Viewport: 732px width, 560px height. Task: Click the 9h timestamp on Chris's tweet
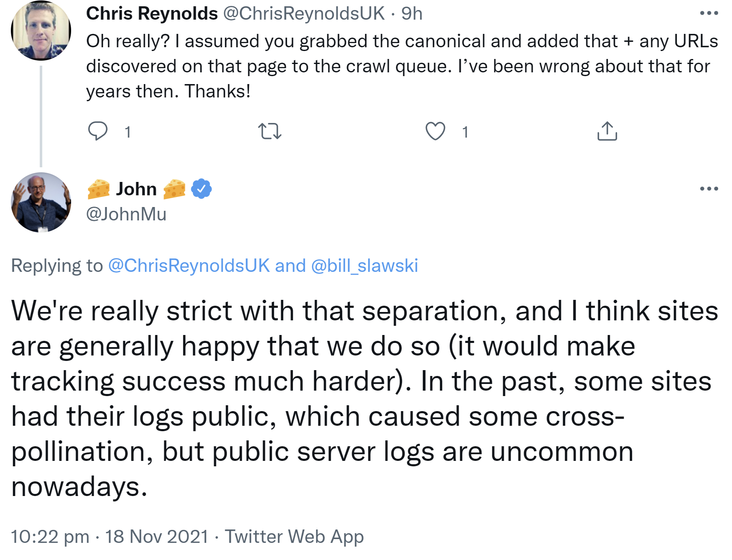point(412,14)
